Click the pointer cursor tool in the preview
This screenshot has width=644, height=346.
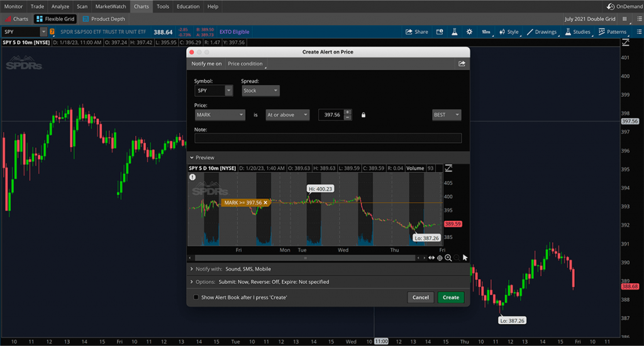(465, 258)
